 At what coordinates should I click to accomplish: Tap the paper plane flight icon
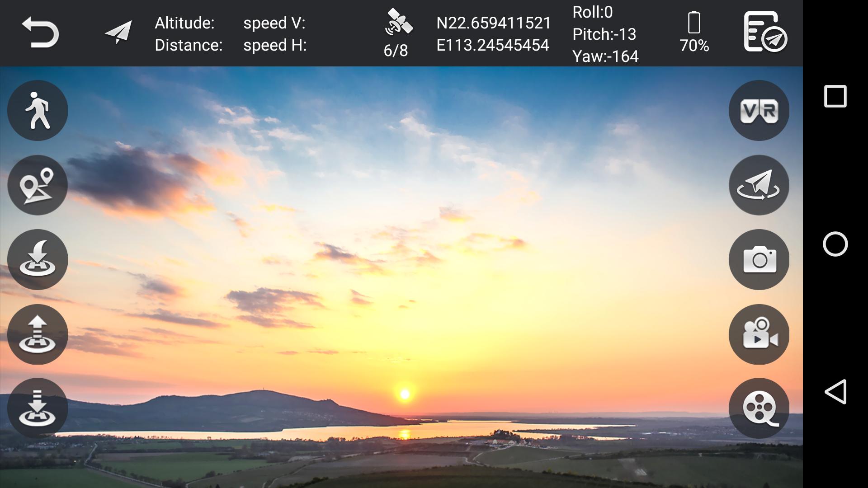[x=118, y=32]
